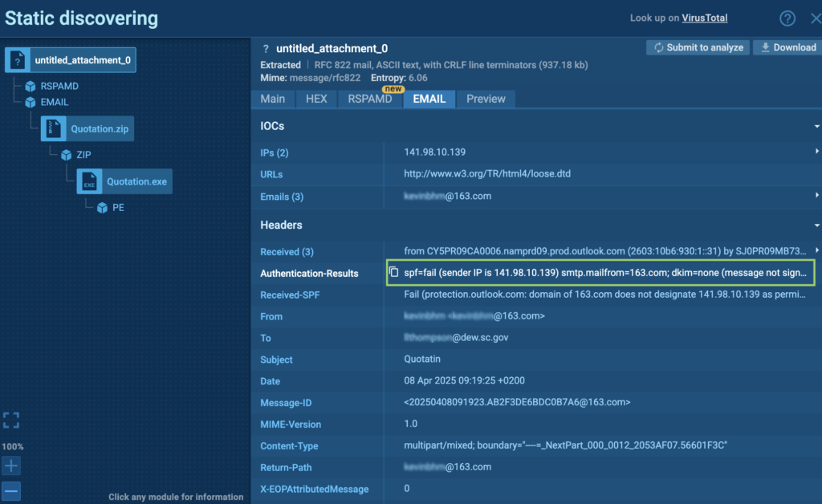
Task: Click Submit to analyze button
Action: 698,47
